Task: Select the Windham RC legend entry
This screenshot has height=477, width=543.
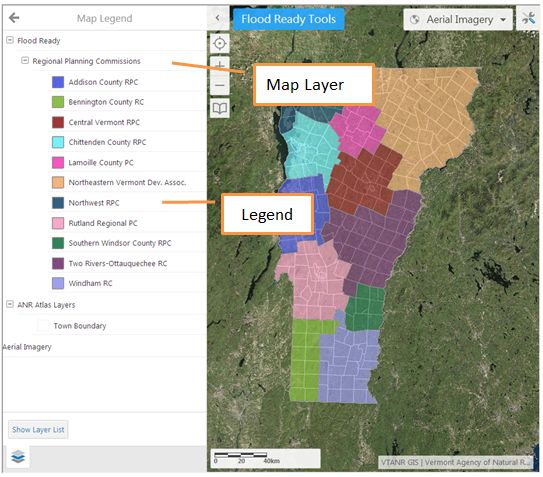Action: 90,283
